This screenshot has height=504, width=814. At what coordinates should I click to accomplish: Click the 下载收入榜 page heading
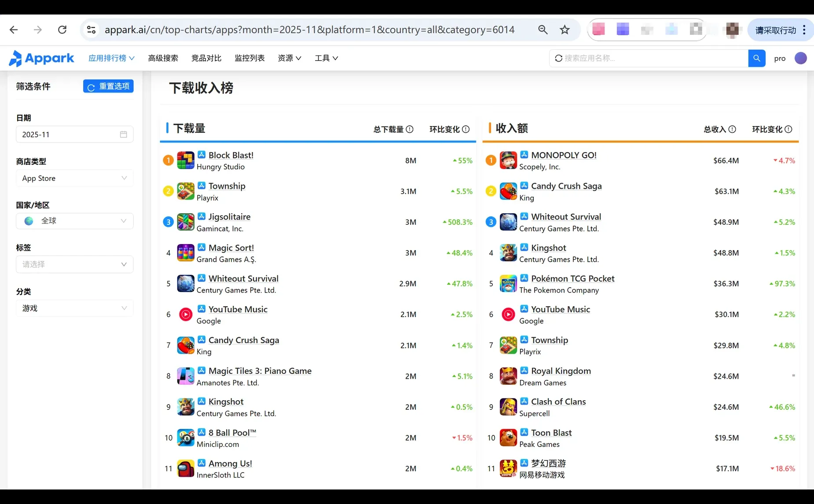pyautogui.click(x=201, y=88)
